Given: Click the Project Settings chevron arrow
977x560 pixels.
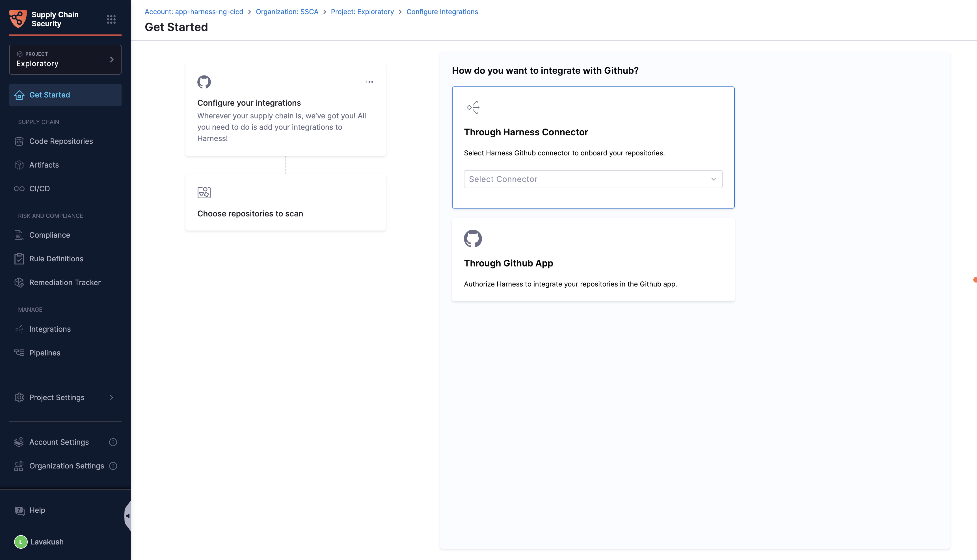Looking at the screenshot, I should [x=112, y=398].
